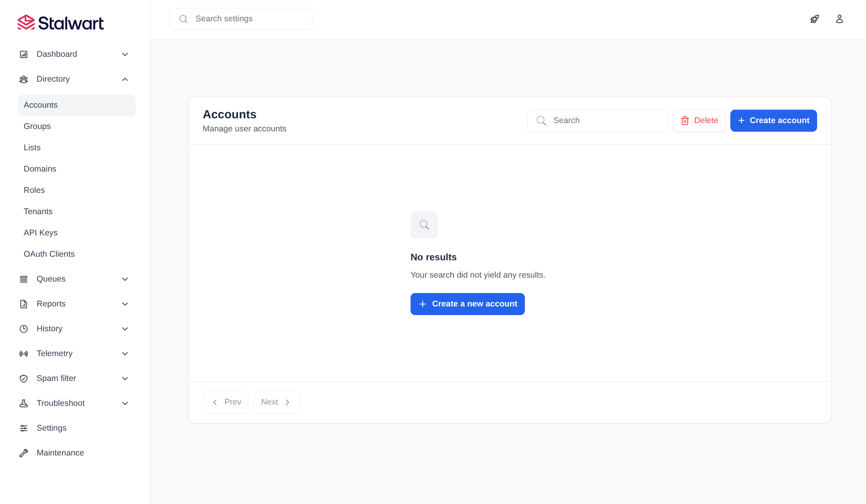Click the Create account button

pos(773,120)
